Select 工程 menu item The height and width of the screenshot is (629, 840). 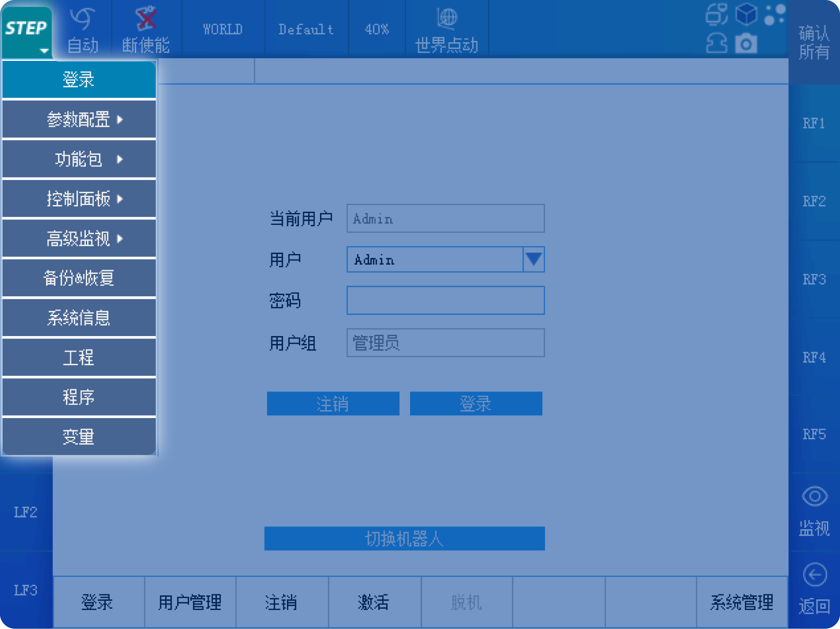79,358
